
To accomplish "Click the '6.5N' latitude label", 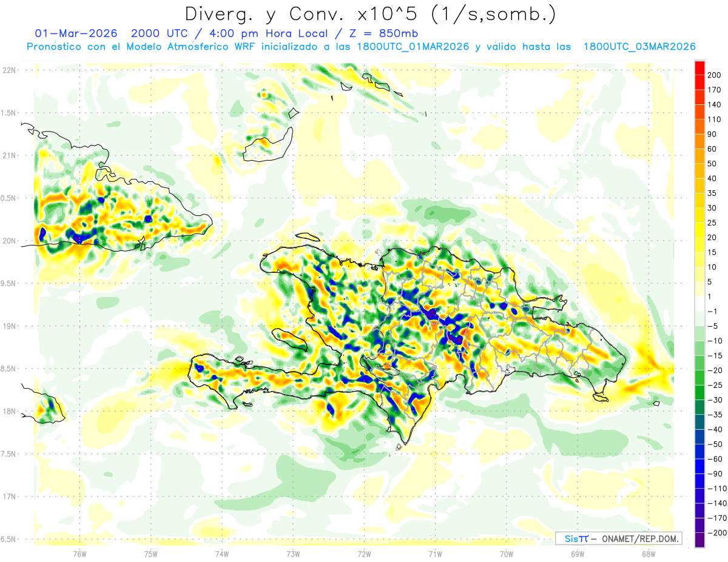I will 9,539.
